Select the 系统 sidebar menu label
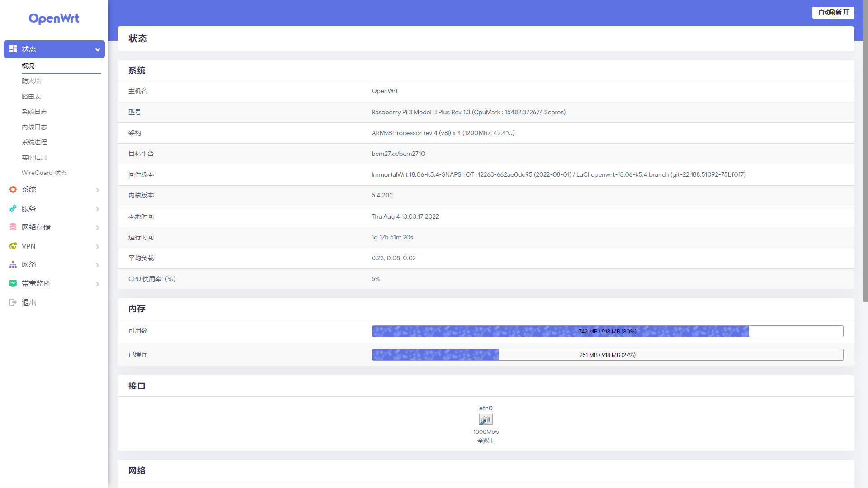This screenshot has height=488, width=868. click(x=29, y=189)
